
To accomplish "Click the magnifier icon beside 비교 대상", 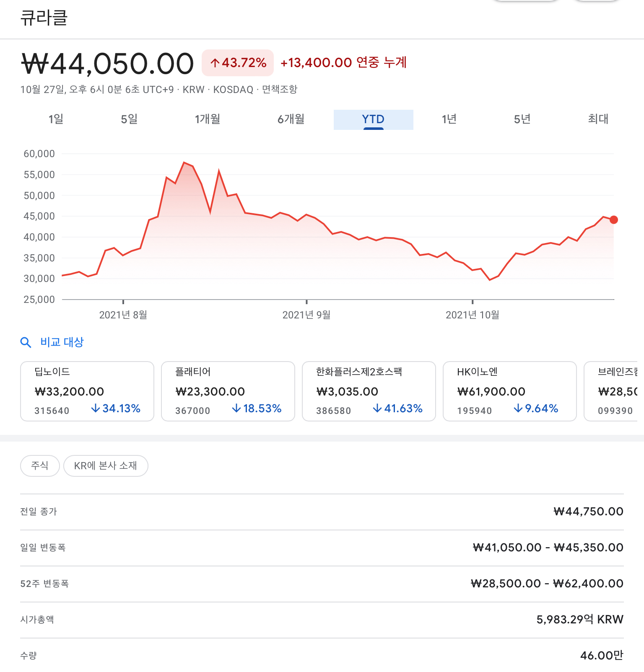I will pyautogui.click(x=26, y=342).
